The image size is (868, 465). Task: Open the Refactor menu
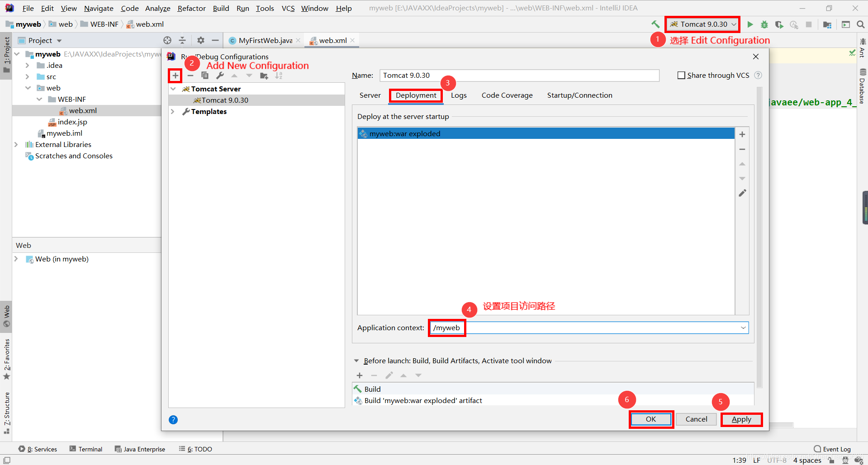tap(191, 8)
